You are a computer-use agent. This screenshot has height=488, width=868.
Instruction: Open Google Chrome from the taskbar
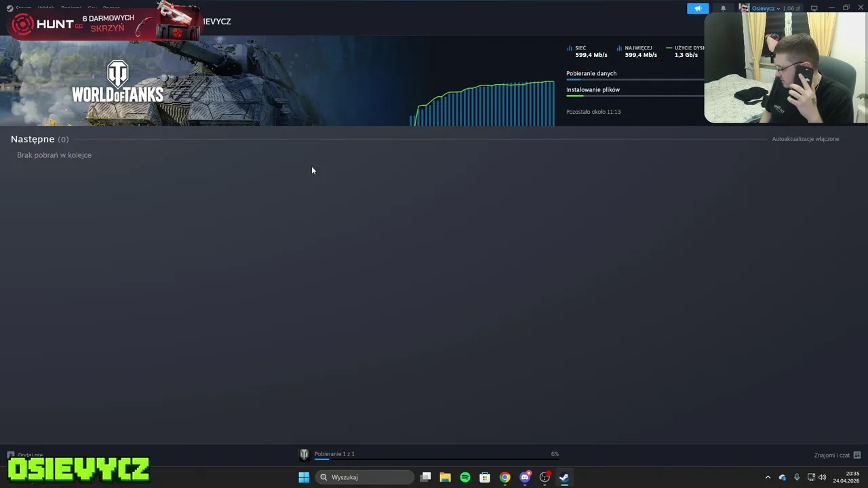point(505,477)
